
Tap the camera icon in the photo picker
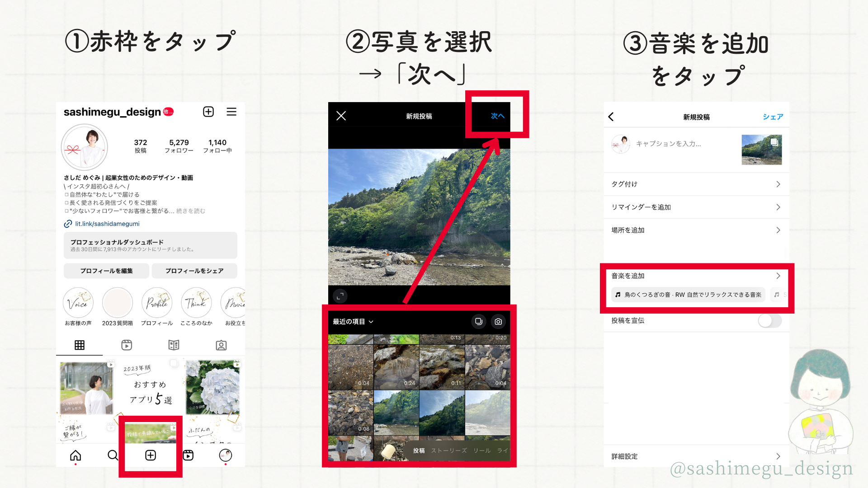click(x=498, y=322)
